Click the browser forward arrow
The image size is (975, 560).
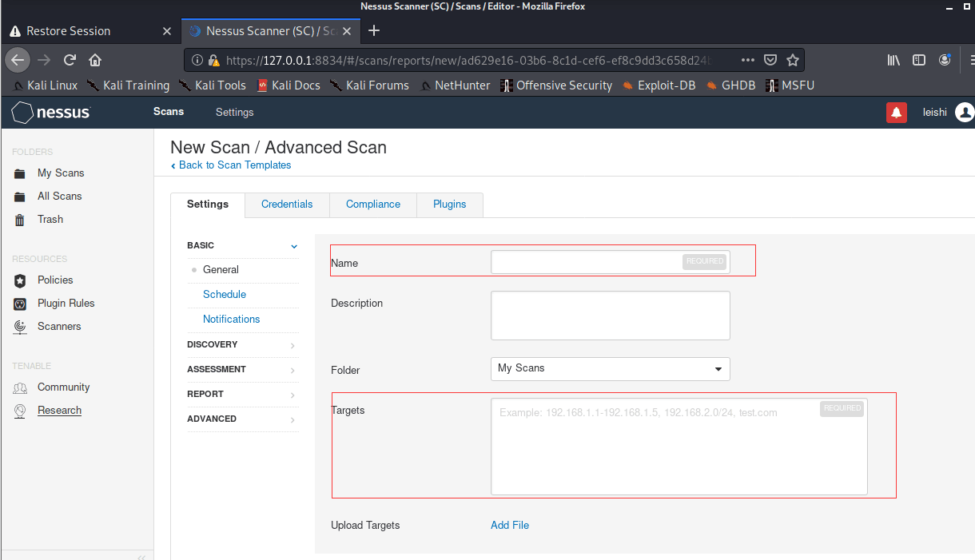44,60
